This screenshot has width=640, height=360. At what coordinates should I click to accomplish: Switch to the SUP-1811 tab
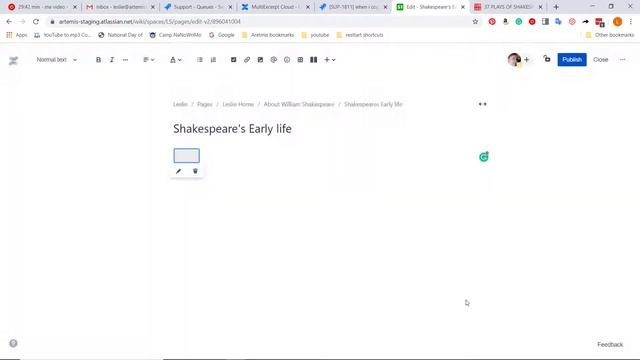(x=353, y=7)
